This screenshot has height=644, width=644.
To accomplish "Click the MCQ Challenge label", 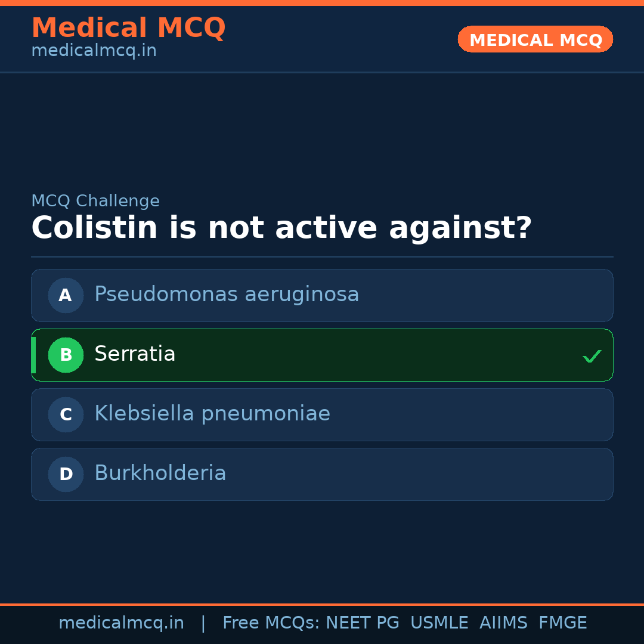I will click(95, 201).
